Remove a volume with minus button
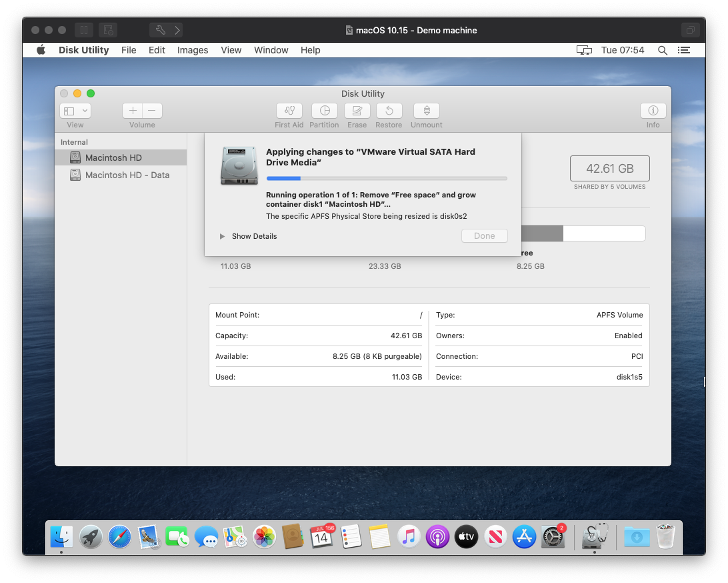728x583 pixels. click(x=152, y=111)
